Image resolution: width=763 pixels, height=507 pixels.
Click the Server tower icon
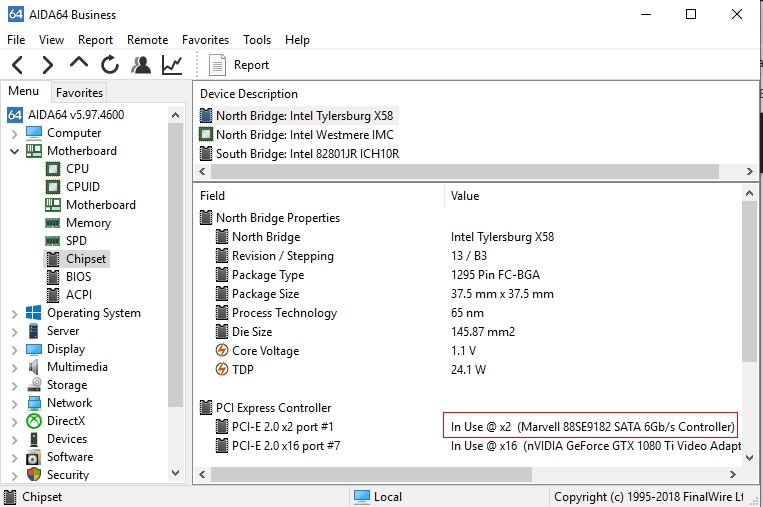point(34,331)
